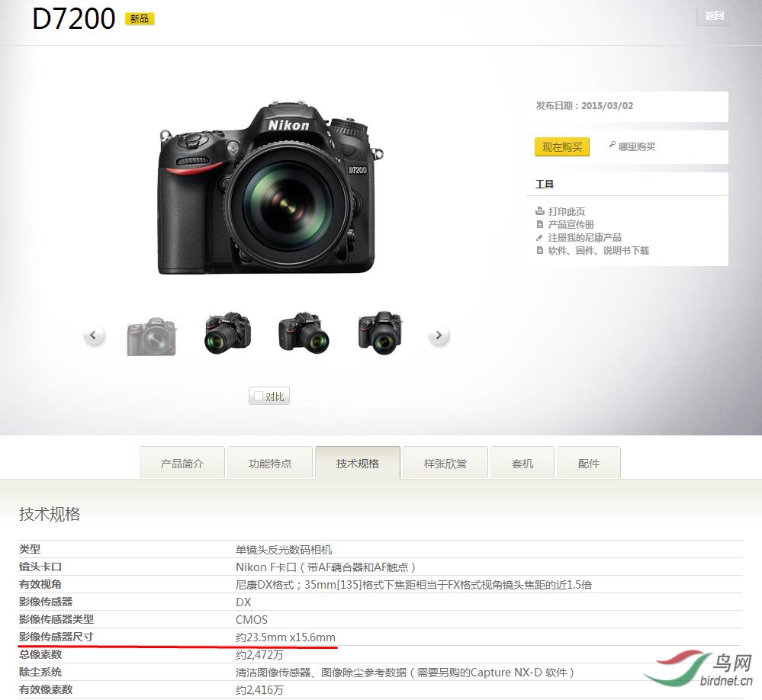Switch to the 产品简介 tab
Viewport: 762px width, 700px height.
click(x=182, y=463)
